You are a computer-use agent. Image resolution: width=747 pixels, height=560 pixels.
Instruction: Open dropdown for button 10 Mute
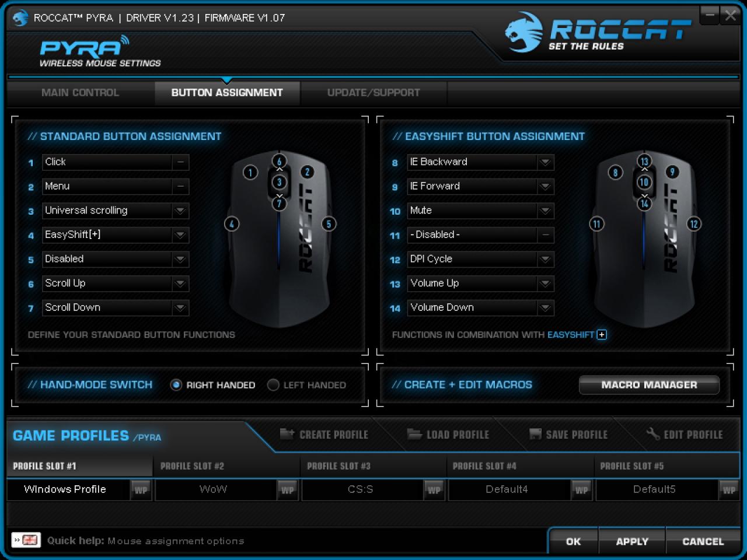click(x=545, y=211)
